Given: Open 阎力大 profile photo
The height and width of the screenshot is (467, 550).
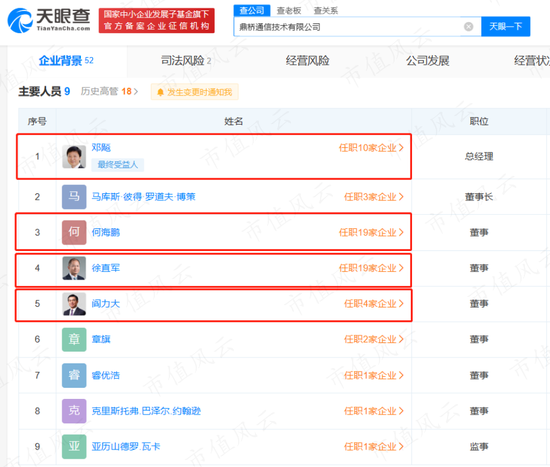Looking at the screenshot, I should point(74,304).
